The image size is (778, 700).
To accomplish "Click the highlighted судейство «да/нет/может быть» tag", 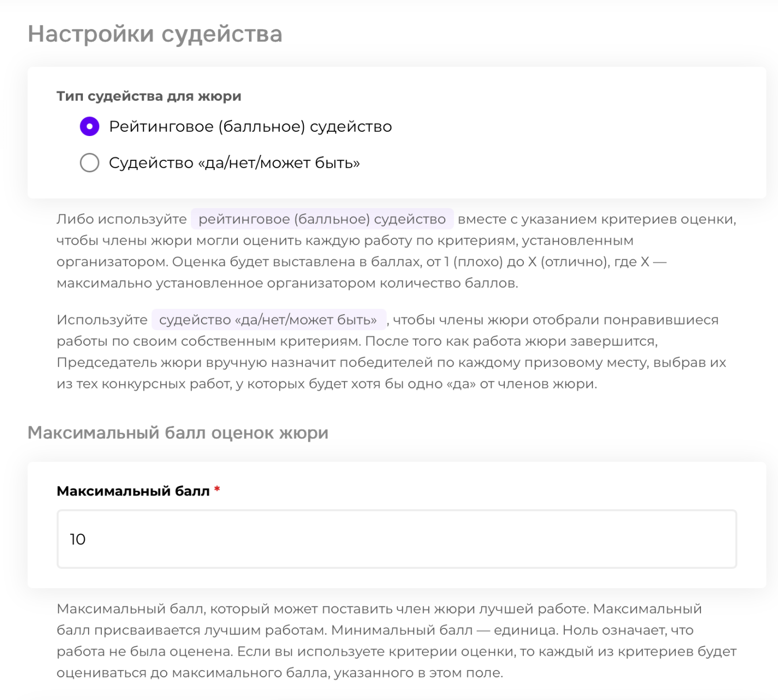I will (x=268, y=320).
